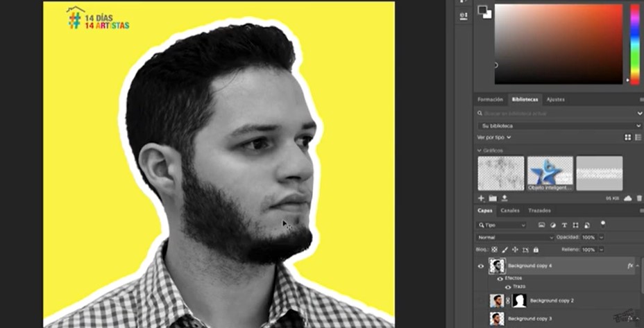Click in the color picker gradient field
Viewport: 644px width, 328px height.
click(x=559, y=44)
